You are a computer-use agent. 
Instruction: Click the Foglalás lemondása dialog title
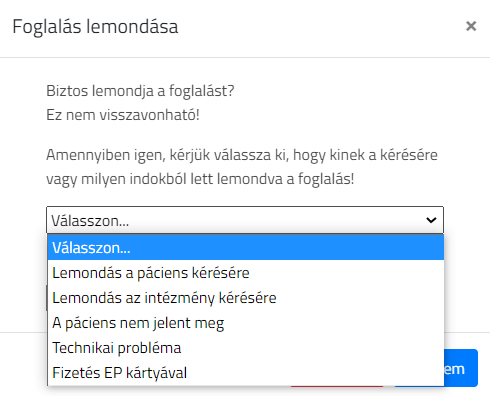(95, 27)
